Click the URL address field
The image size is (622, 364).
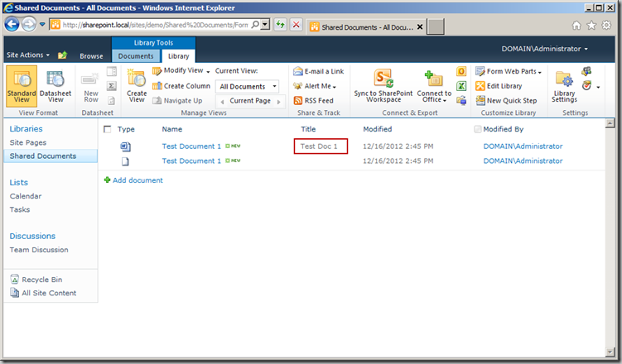click(x=155, y=25)
